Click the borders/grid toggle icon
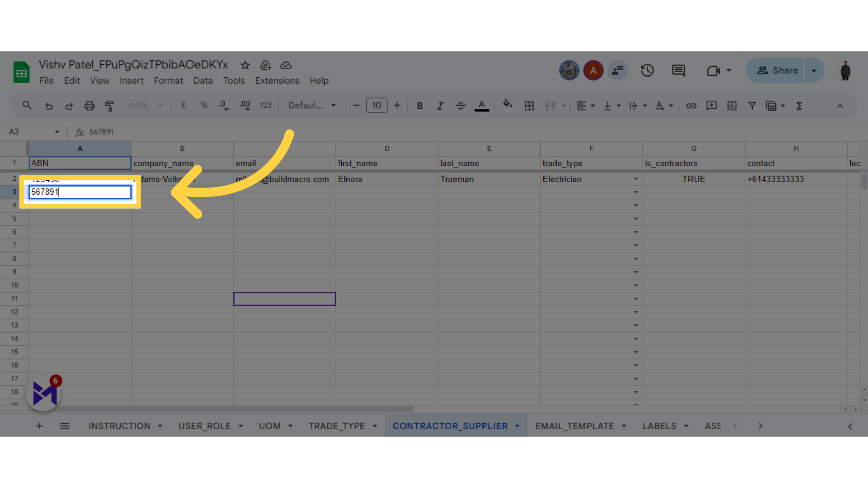 coord(529,105)
